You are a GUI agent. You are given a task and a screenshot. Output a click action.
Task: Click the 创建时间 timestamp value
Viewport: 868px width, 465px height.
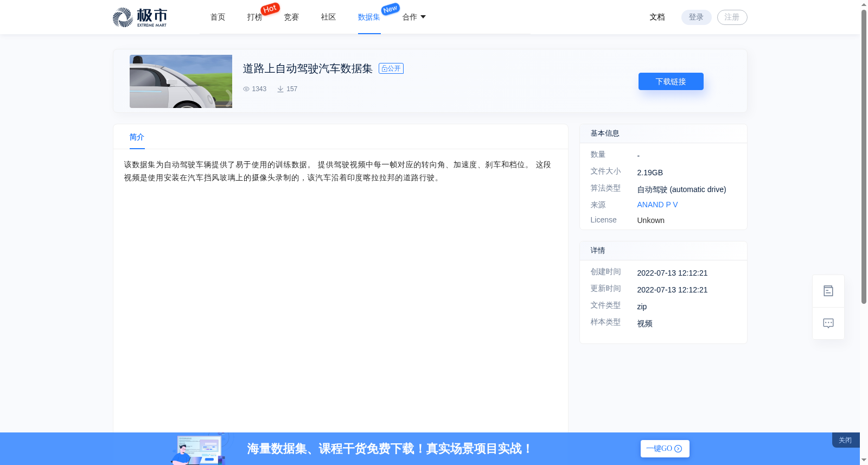click(x=673, y=273)
